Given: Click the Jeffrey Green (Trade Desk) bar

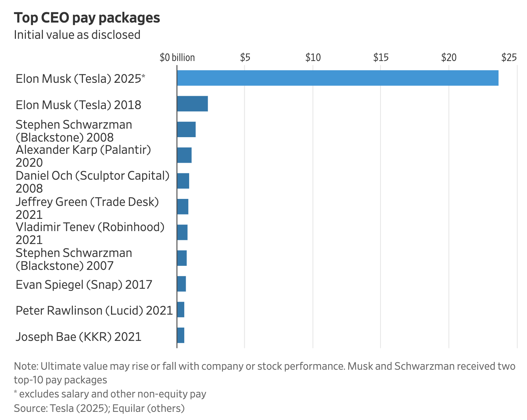Looking at the screenshot, I should [x=183, y=207].
